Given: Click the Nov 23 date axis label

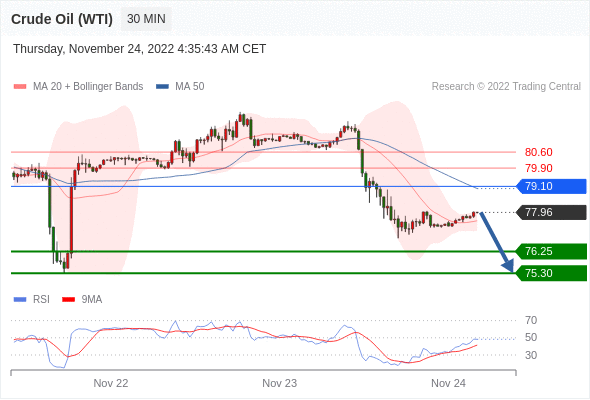Looking at the screenshot, I should pos(280,383).
